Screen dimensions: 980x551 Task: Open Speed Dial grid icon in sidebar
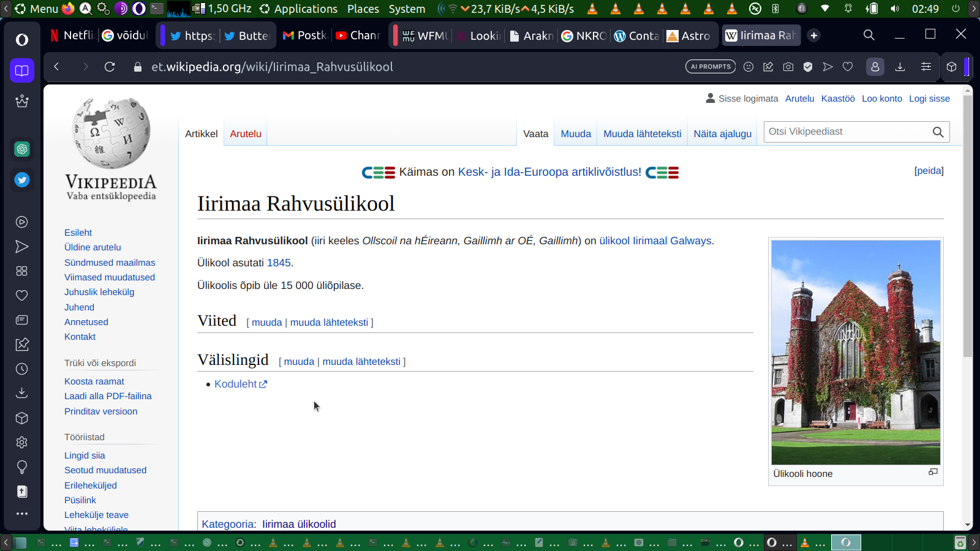[22, 271]
